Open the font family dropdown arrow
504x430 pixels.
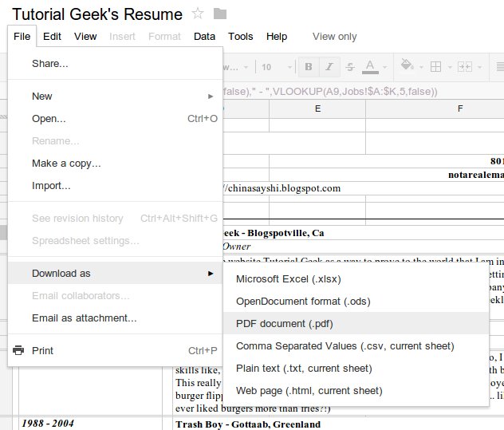[246, 67]
